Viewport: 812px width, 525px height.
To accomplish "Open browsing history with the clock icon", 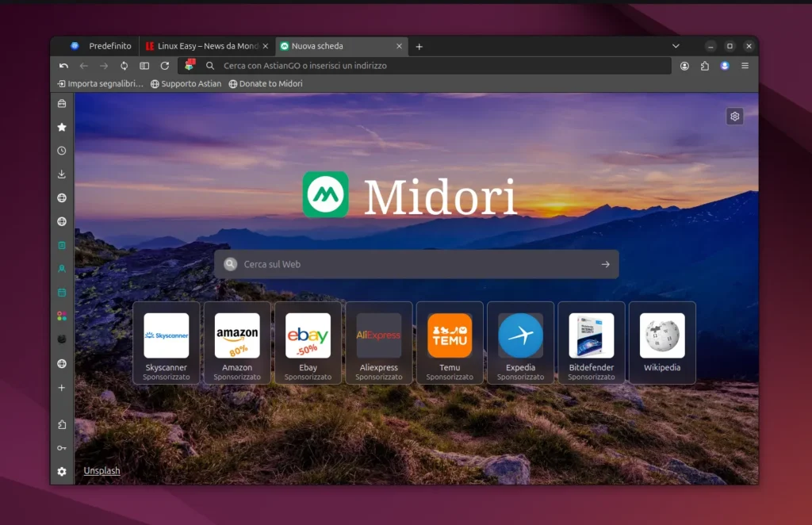I will 62,151.
